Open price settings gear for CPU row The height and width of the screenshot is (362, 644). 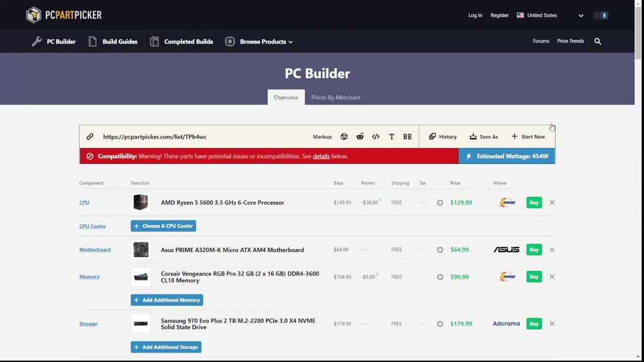440,203
